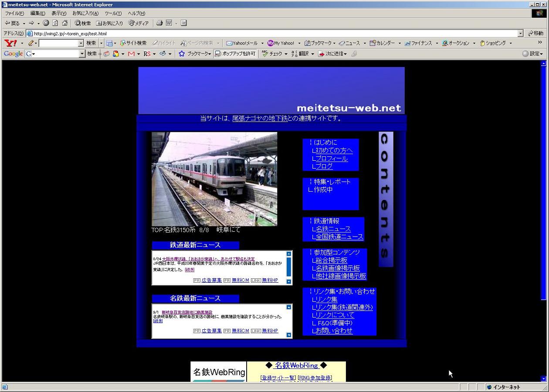Screen dimensions: 549x392
Task: Open Google toolbar 設定 settings
Action: click(532, 54)
